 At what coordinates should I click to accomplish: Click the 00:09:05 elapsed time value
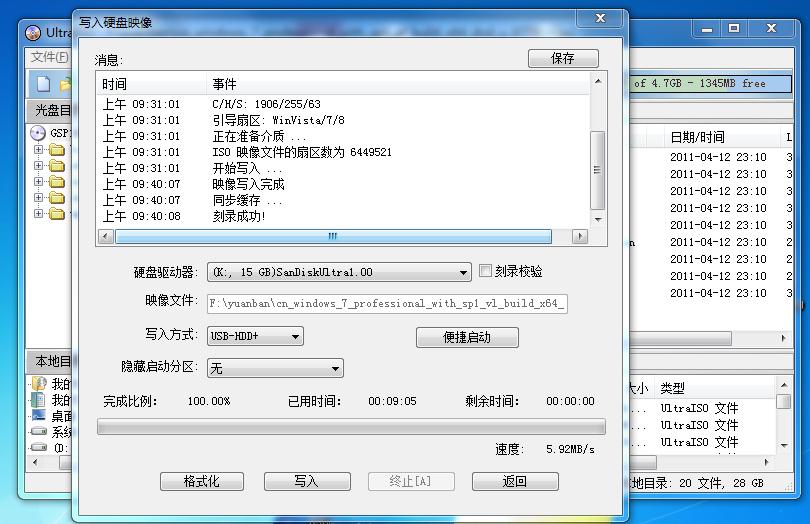point(392,402)
